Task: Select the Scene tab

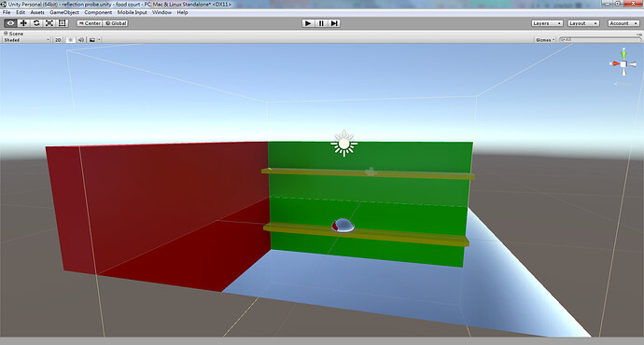Action: 14,34
